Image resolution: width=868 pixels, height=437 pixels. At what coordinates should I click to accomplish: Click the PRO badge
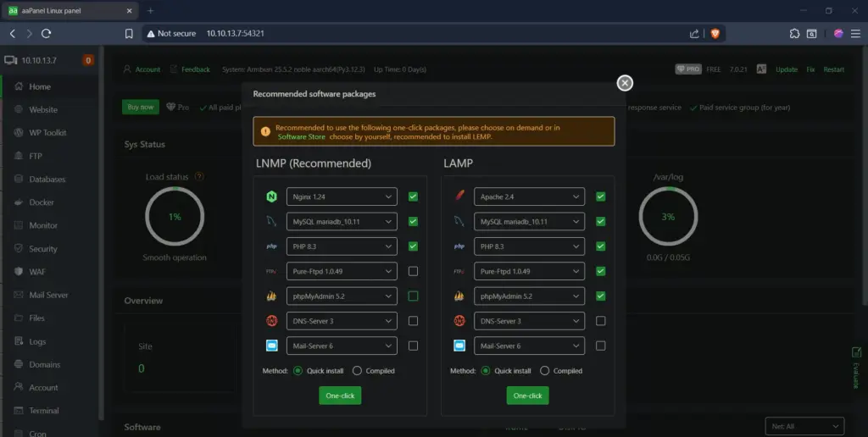(688, 69)
